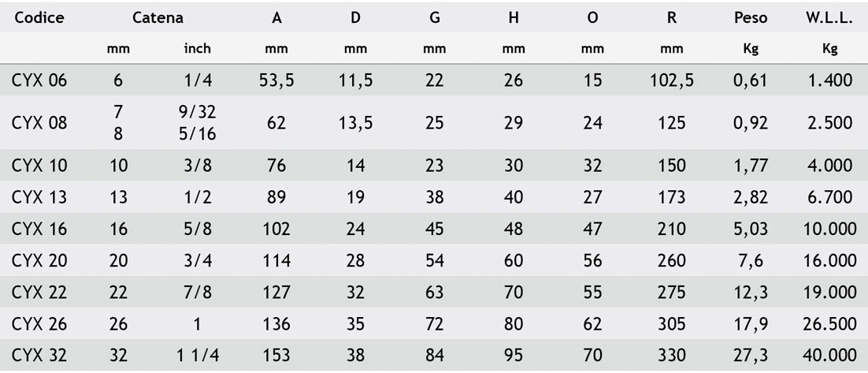Select the CYX 32 code cell
868x373 pixels.
(39, 356)
